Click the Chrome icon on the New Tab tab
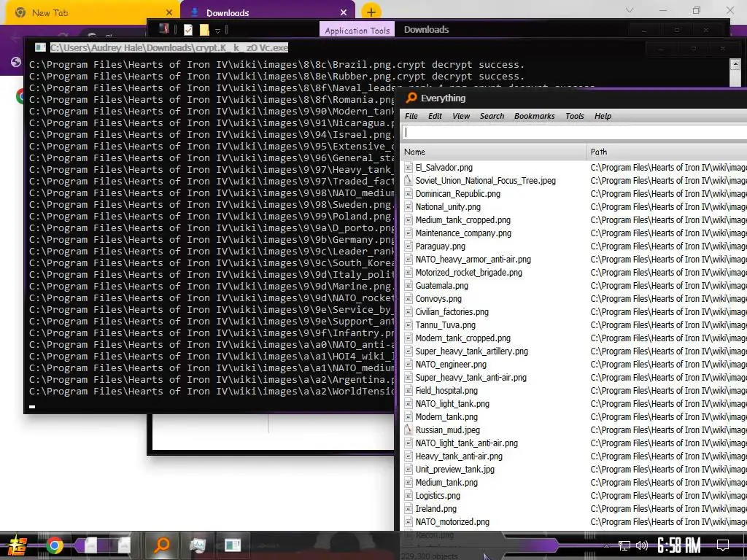Screen dimensions: 747x560 click(x=20, y=13)
